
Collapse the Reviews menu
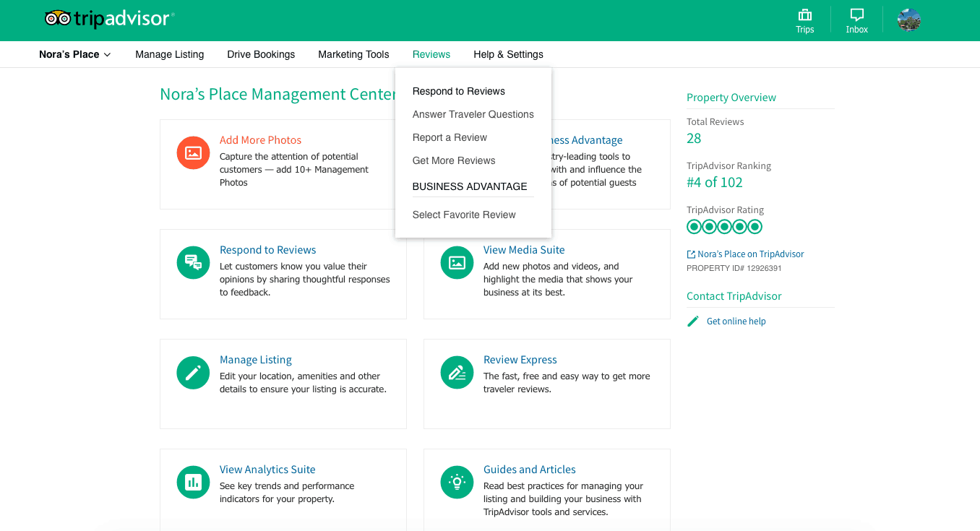(x=431, y=54)
